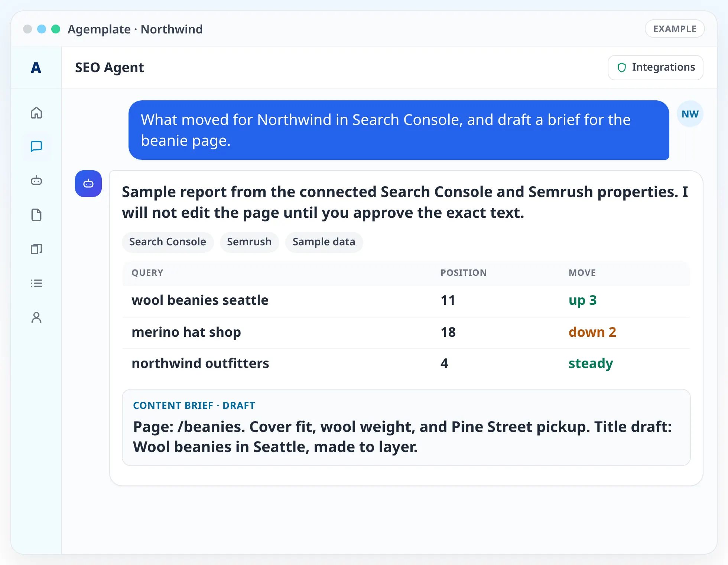The image size is (728, 565).
Task: Click the gray window control dot
Action: pyautogui.click(x=27, y=29)
